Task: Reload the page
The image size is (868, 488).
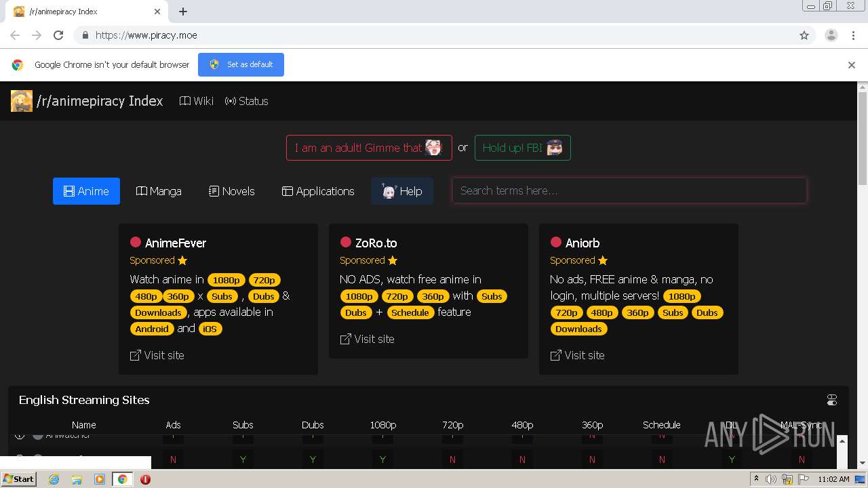Action: 58,35
